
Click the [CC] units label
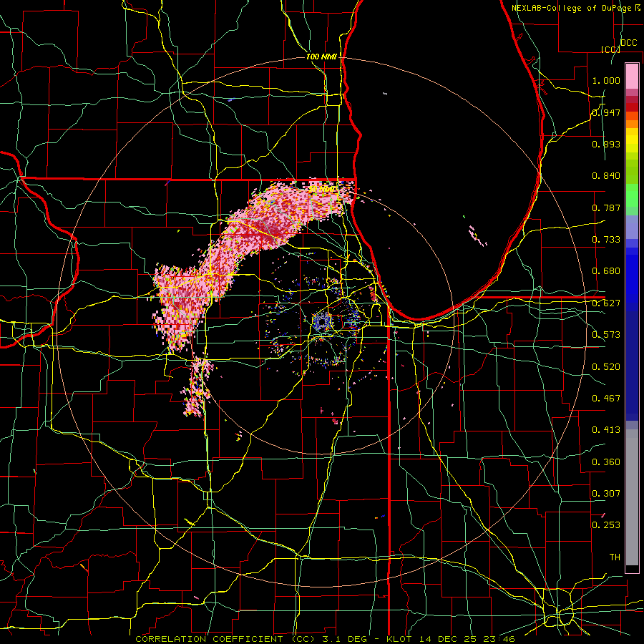point(610,49)
